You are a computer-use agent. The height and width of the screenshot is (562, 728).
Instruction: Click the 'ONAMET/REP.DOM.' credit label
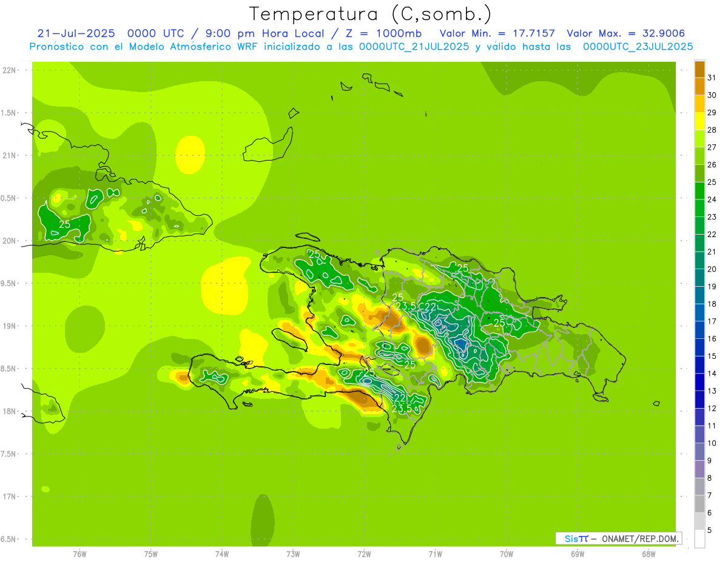pos(639,538)
